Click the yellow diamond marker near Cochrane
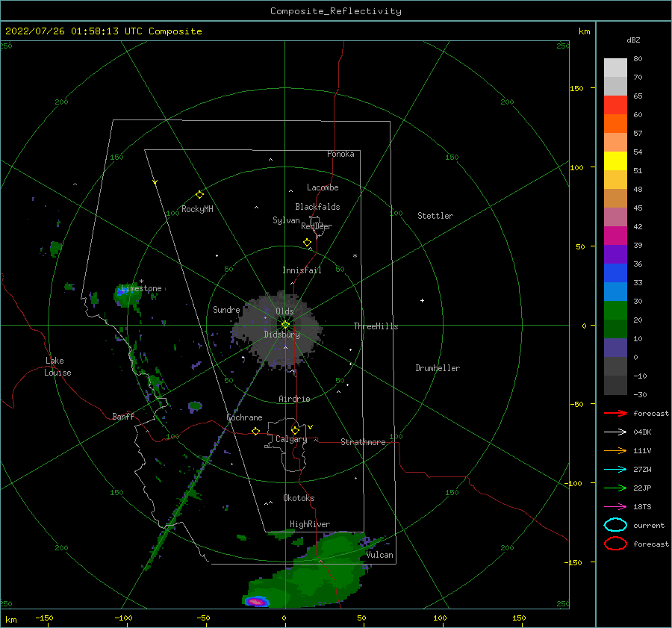The width and height of the screenshot is (672, 628). pyautogui.click(x=255, y=431)
